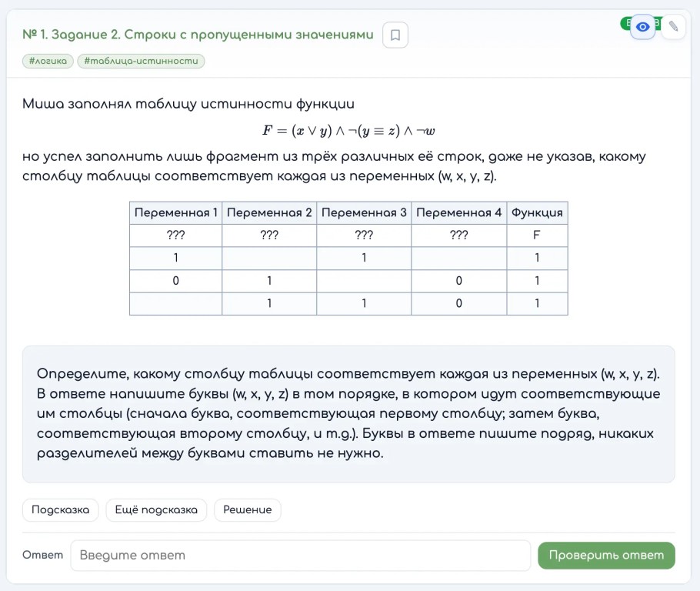Click the formula F expression
The height and width of the screenshot is (591, 700).
[x=348, y=131]
